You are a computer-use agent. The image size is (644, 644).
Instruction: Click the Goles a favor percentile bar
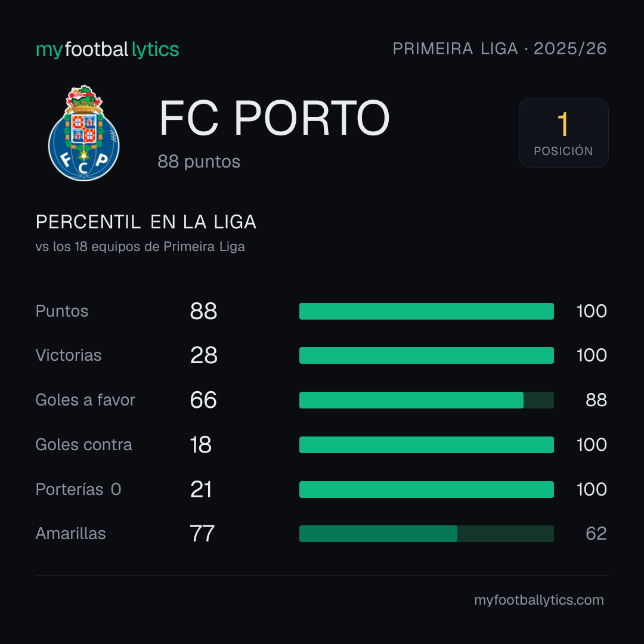click(426, 400)
